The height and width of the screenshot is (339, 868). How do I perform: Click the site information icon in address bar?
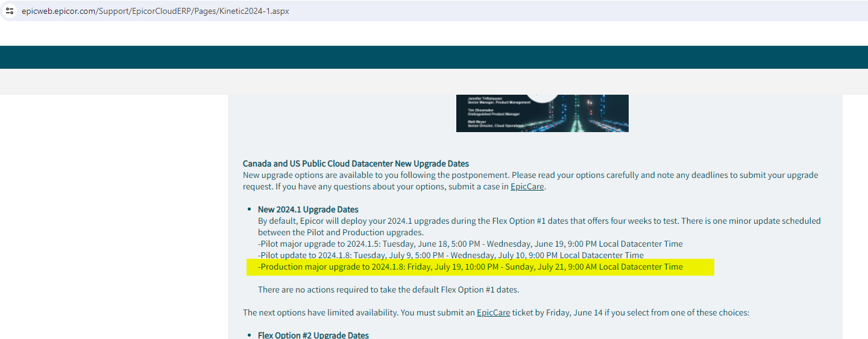pyautogui.click(x=10, y=11)
